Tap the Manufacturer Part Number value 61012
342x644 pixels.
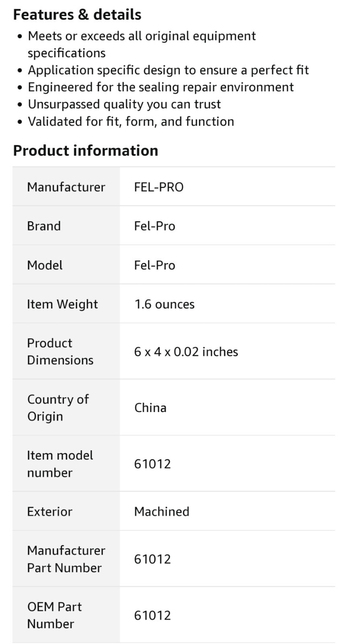(152, 559)
